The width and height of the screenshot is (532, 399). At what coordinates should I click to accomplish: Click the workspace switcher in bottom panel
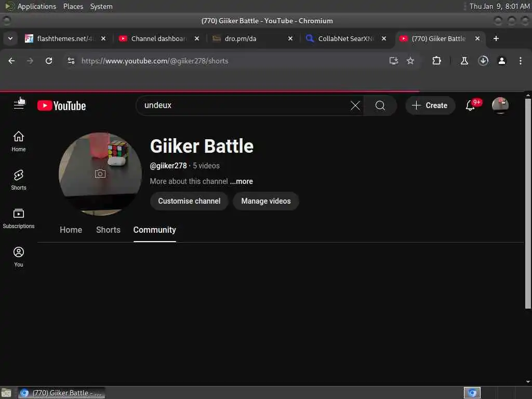click(472, 393)
